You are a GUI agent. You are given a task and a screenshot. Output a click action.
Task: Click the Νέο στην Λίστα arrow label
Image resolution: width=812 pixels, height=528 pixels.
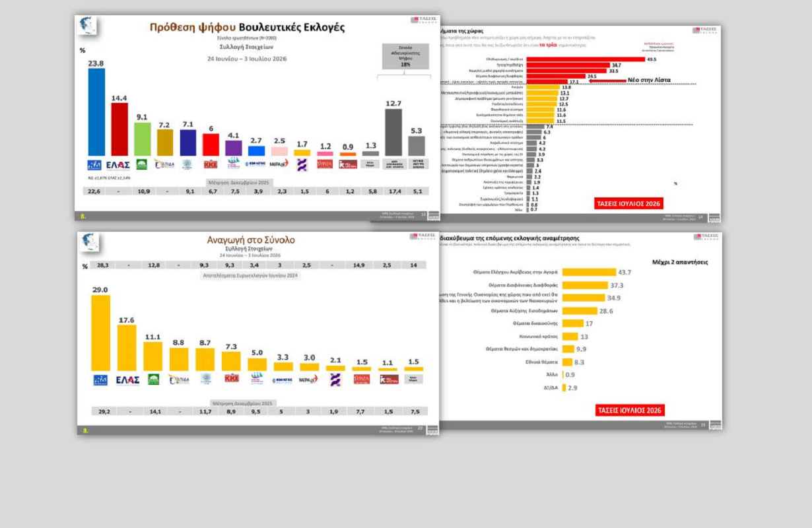(648, 80)
